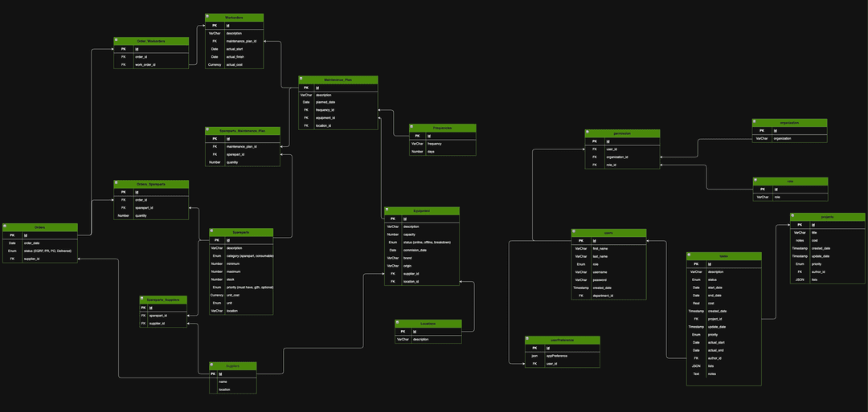Select the password field in users table

(603, 279)
